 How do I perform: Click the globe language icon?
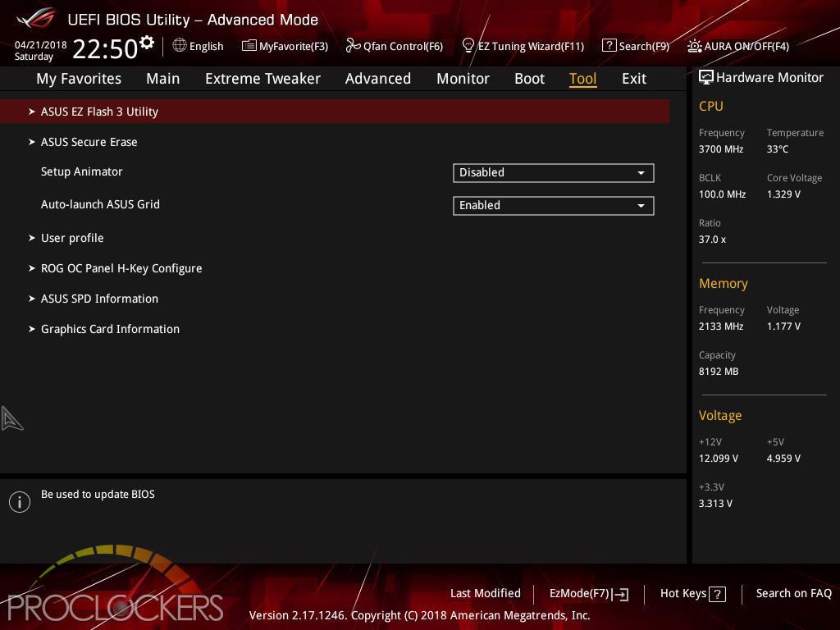pos(180,46)
